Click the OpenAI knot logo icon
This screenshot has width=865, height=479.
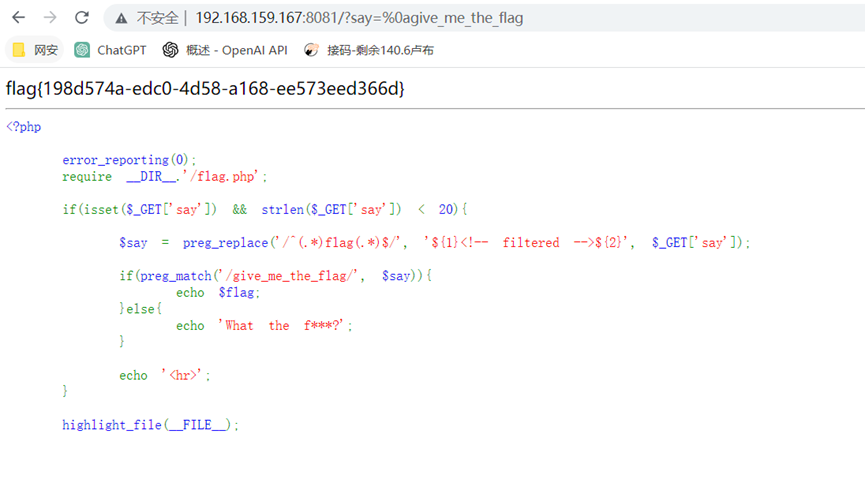click(x=170, y=50)
